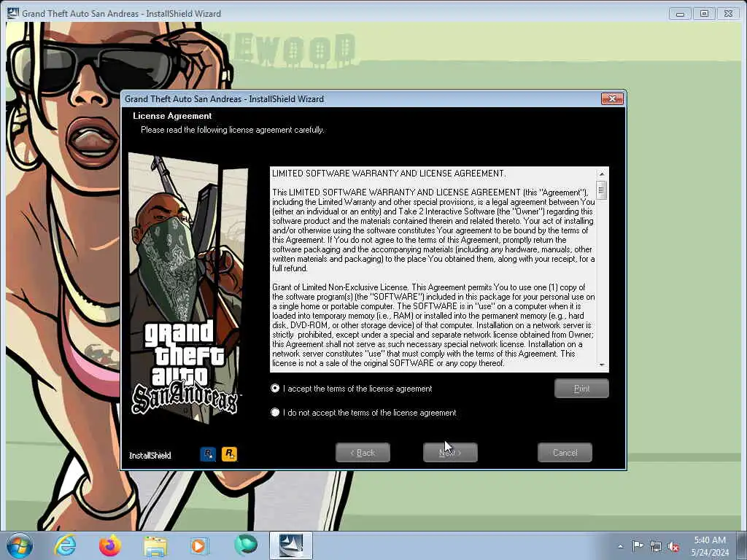This screenshot has width=747, height=560.
Task: Select the InstallShield setup taskbar icon
Action: 290,545
